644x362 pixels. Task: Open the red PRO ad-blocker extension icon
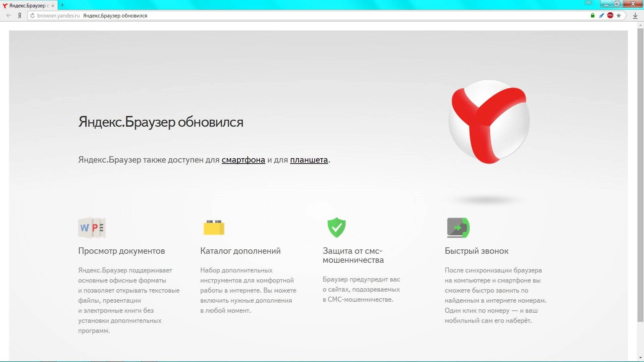[x=610, y=15]
